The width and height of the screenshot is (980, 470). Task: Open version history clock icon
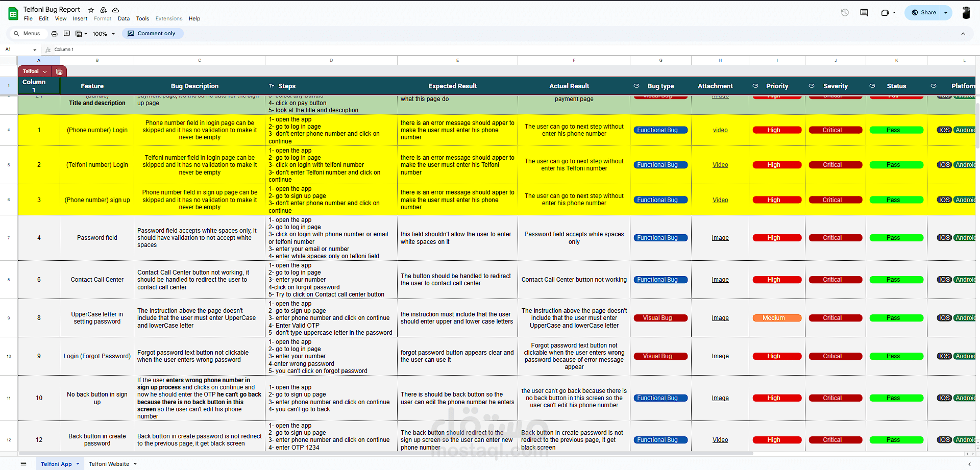click(x=845, y=13)
